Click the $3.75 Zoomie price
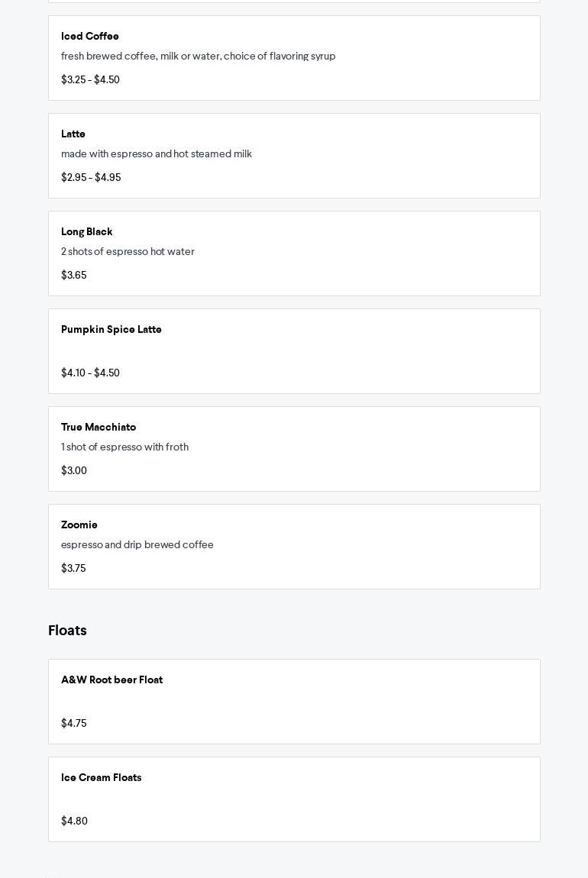The width and height of the screenshot is (588, 878). pos(73,569)
